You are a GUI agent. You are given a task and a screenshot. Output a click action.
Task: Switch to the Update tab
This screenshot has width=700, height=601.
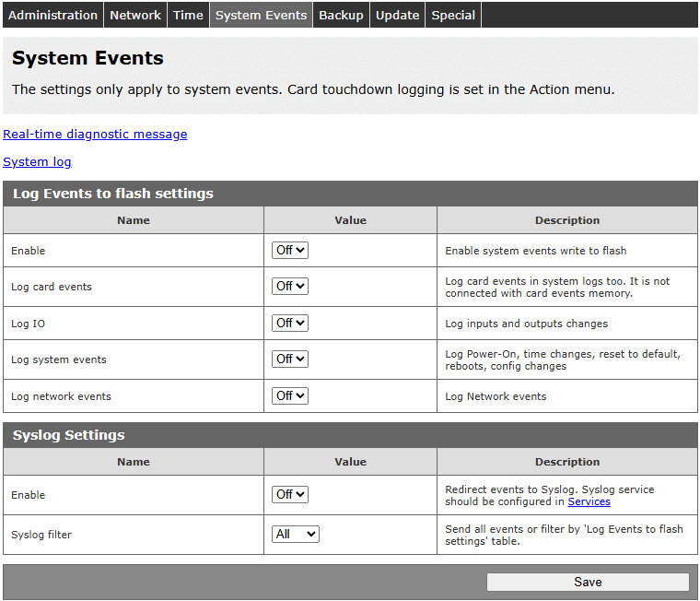click(x=397, y=15)
